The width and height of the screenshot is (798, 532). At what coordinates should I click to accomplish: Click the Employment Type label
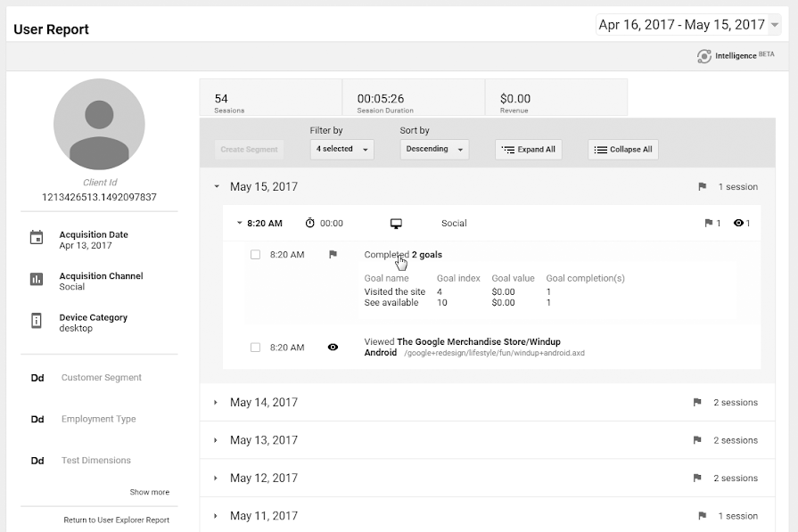99,419
